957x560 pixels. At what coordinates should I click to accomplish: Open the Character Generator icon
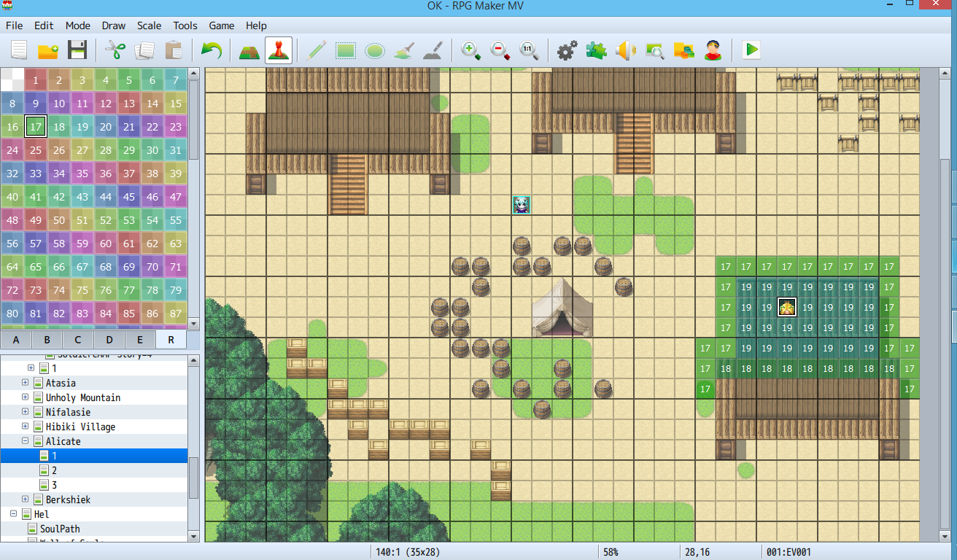click(713, 50)
